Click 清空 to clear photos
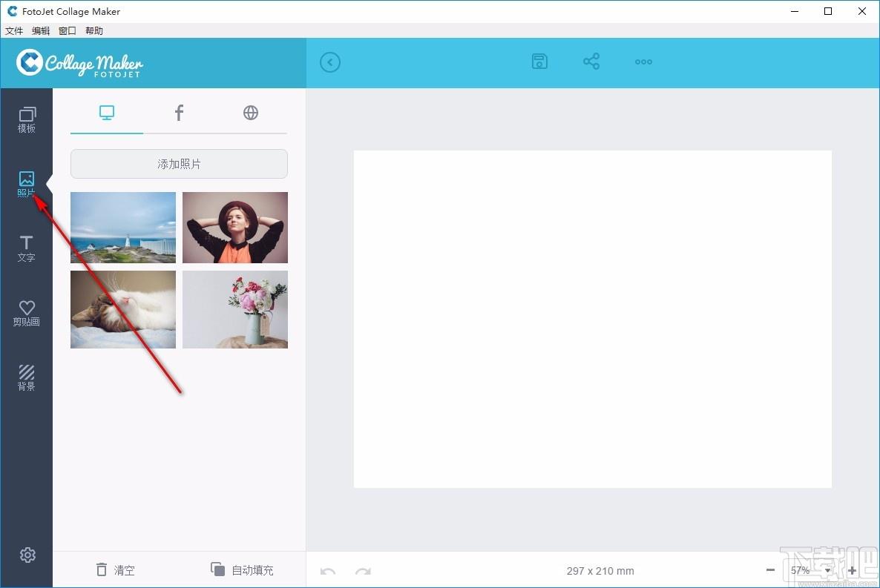 (116, 570)
